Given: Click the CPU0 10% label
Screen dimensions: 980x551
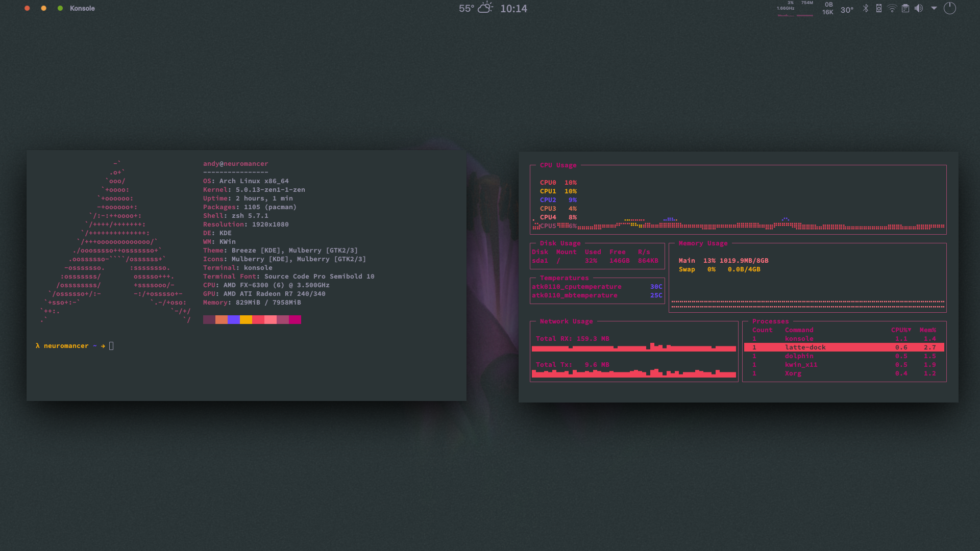Looking at the screenshot, I should pyautogui.click(x=558, y=183).
